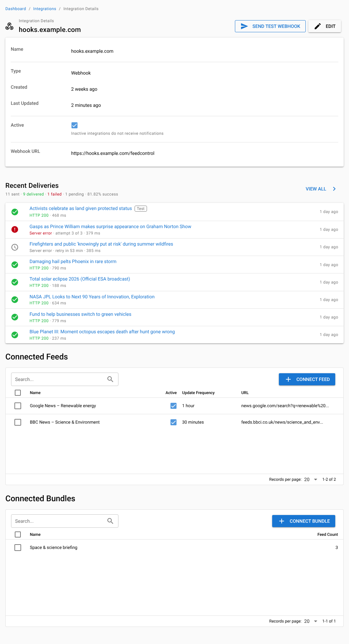Click green check icon for NASA JPL delivery
The width and height of the screenshot is (349, 644).
tap(15, 300)
